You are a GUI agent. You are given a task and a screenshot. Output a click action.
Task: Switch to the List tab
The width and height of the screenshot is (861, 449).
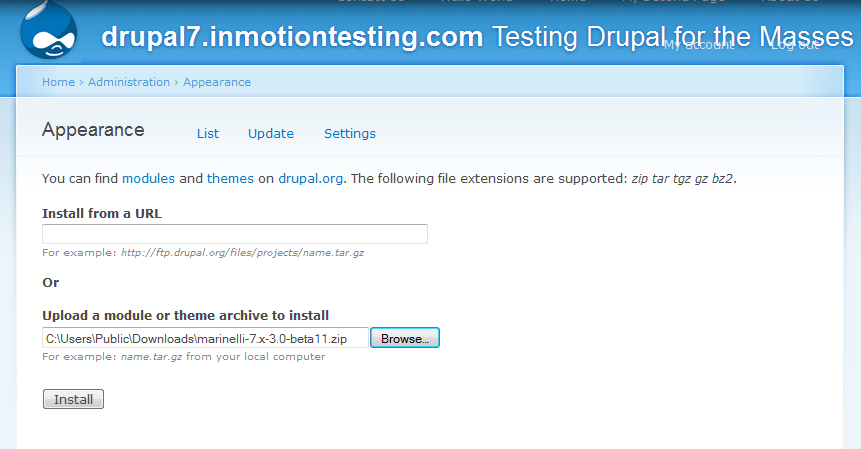pos(208,133)
